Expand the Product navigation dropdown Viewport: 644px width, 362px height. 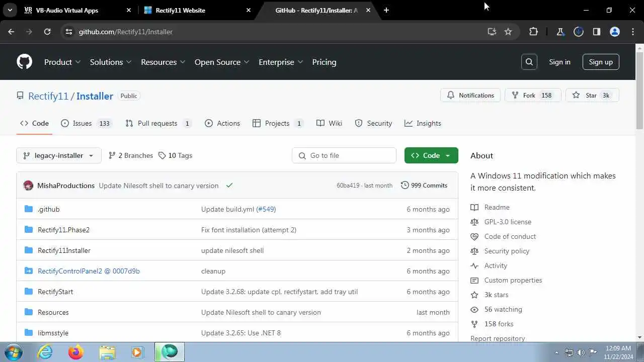pyautogui.click(x=62, y=62)
